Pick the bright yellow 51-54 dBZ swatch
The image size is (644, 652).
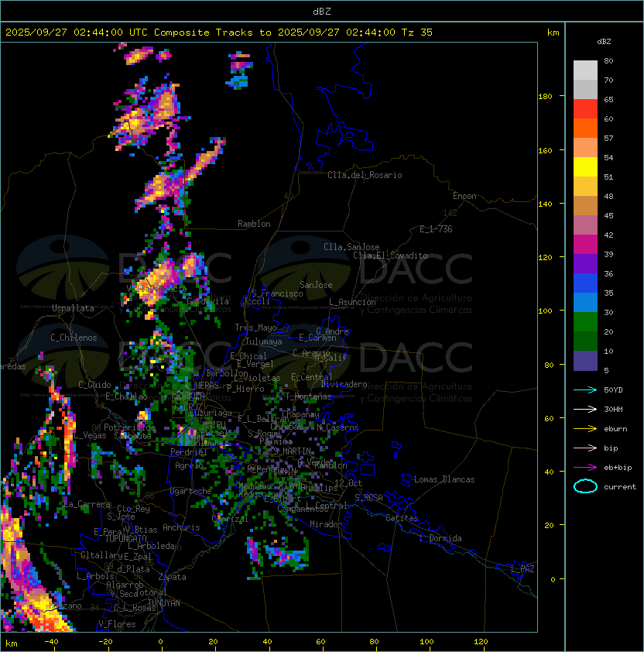(585, 167)
